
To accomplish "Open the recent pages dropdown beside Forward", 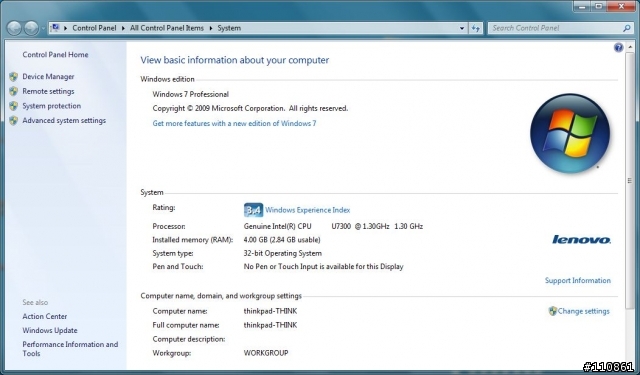I will (x=43, y=29).
